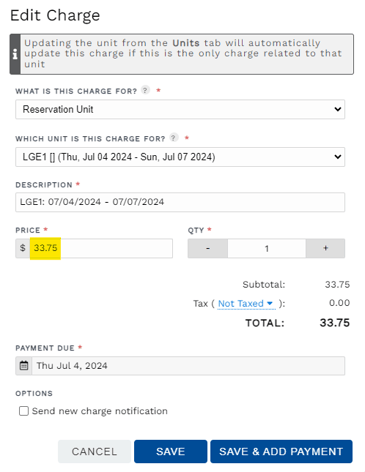Viewport: 365px width, 472px height.
Task: Enable 'Send new charge notification' checkbox
Action: 24,411
